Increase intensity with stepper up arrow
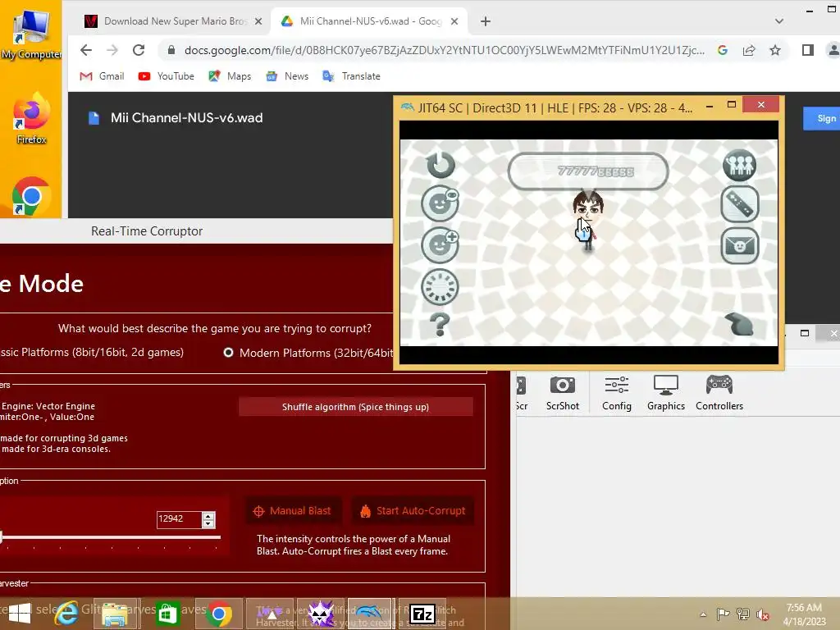Screen dimensions: 840x630 pos(208,515)
